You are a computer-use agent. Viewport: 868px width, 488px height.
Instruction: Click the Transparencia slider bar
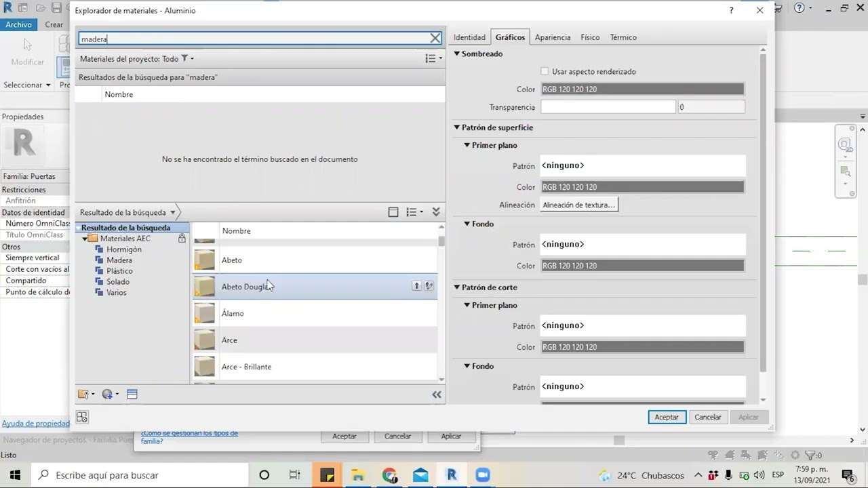(x=608, y=107)
